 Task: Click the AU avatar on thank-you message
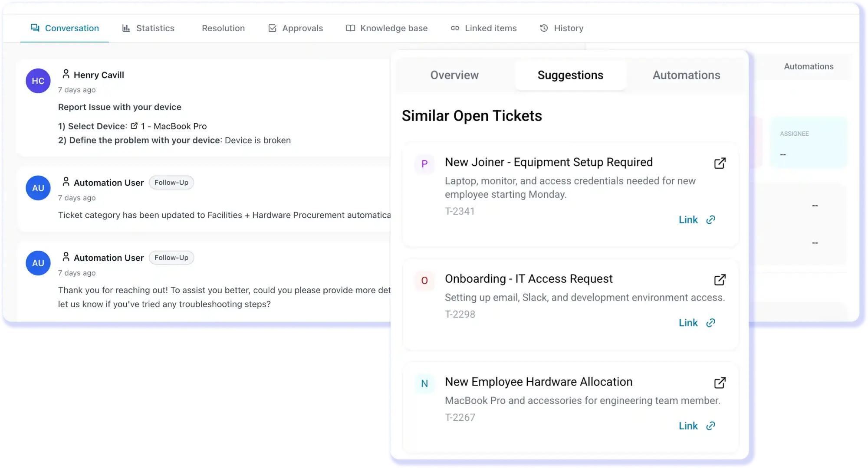point(38,263)
